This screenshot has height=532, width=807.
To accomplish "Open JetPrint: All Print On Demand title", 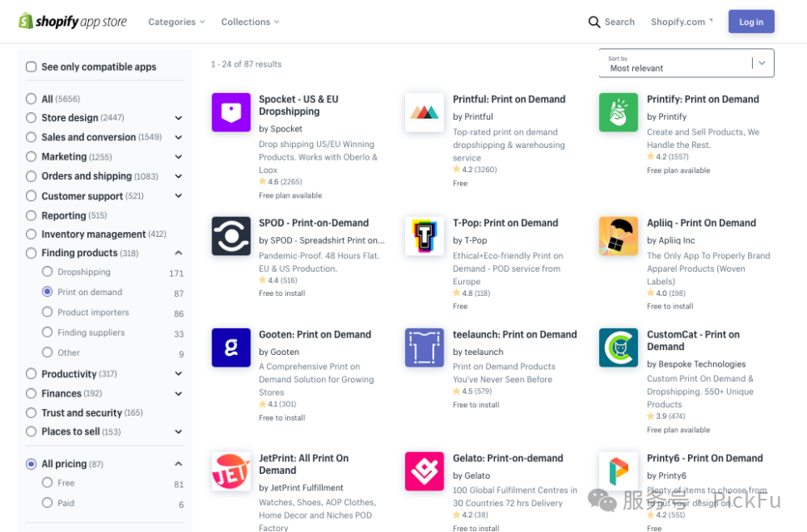I will 304,464.
